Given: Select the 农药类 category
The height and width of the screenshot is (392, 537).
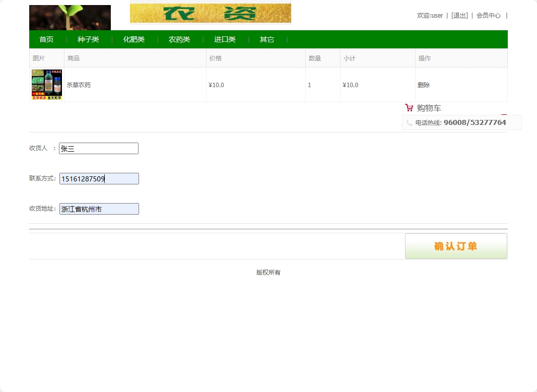Looking at the screenshot, I should (179, 39).
